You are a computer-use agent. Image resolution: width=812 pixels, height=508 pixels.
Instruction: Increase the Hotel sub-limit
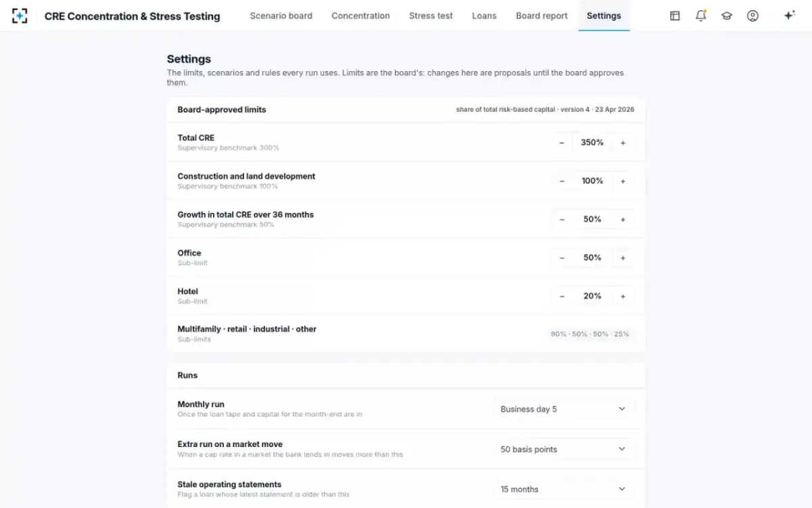point(623,296)
